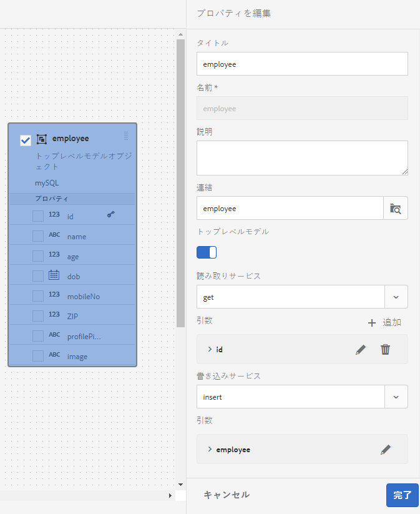Click the disabled 名前 field
The width and height of the screenshot is (420, 514).
click(x=302, y=108)
